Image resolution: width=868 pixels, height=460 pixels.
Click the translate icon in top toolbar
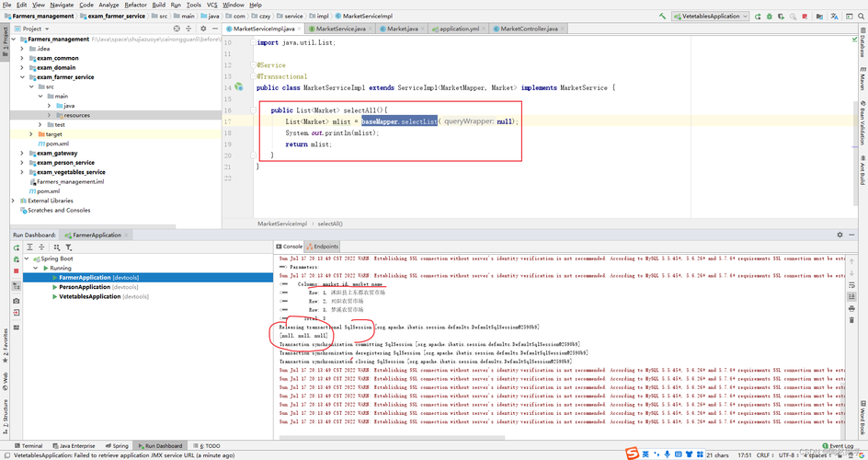(x=834, y=17)
